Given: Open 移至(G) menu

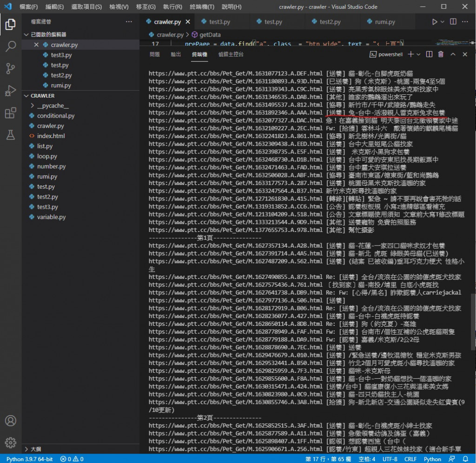Looking at the screenshot, I should (x=145, y=7).
